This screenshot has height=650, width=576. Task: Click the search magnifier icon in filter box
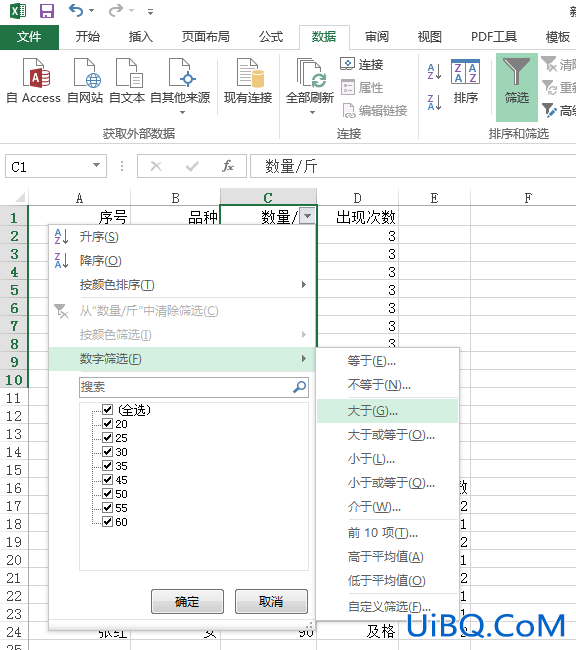point(299,387)
